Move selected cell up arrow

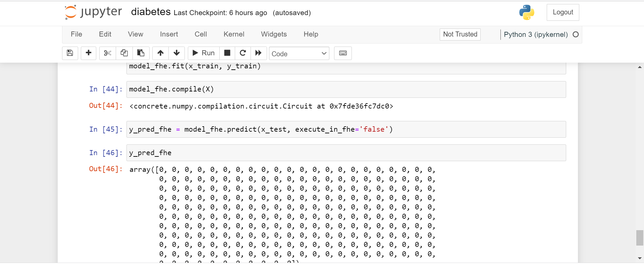[160, 53]
